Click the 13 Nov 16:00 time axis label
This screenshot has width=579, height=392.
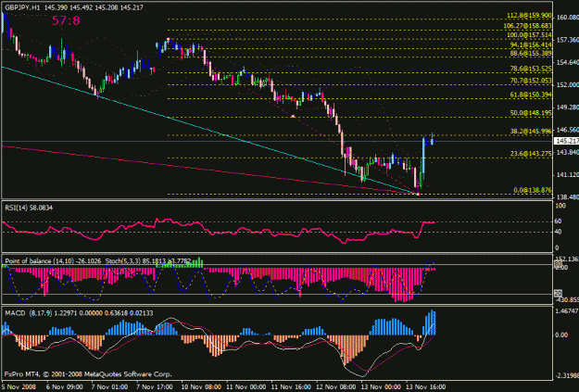pos(426,386)
